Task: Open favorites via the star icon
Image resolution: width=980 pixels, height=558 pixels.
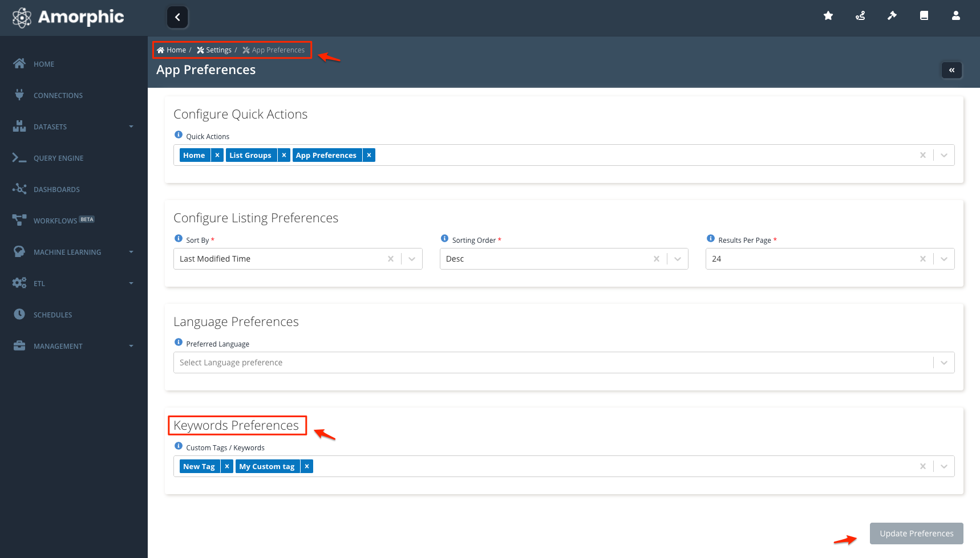Action: click(828, 16)
